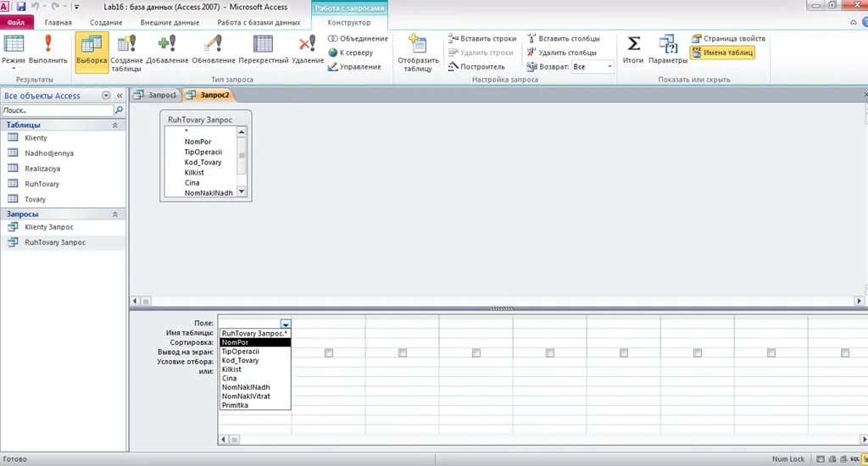The image size is (868, 466).
Task: Select Primitka in the dropdown list
Action: [x=254, y=405]
